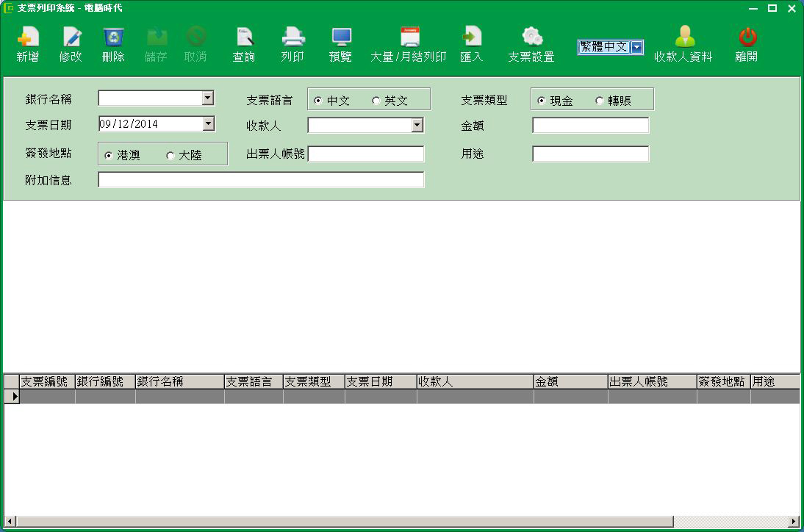This screenshot has height=532, width=804.
Task: Open 預覽 (Preview) monitor icon
Action: tap(341, 37)
